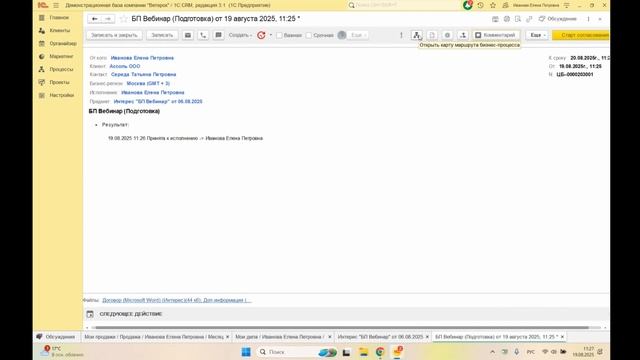
Task: Expand the Создать dropdown
Action: tap(240, 35)
